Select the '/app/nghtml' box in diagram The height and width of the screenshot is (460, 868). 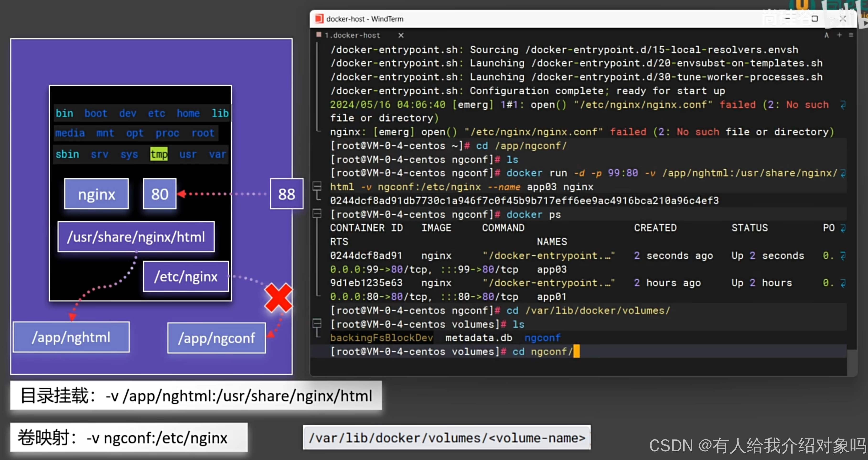71,337
